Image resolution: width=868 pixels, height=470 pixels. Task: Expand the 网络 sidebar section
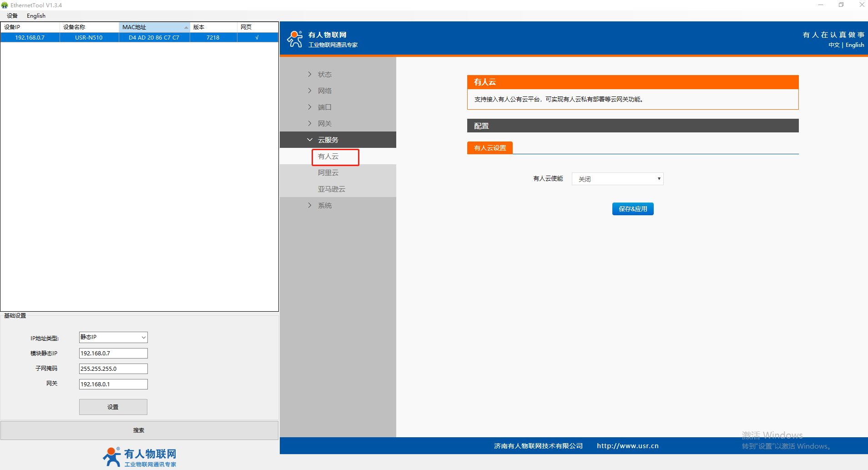pyautogui.click(x=324, y=91)
